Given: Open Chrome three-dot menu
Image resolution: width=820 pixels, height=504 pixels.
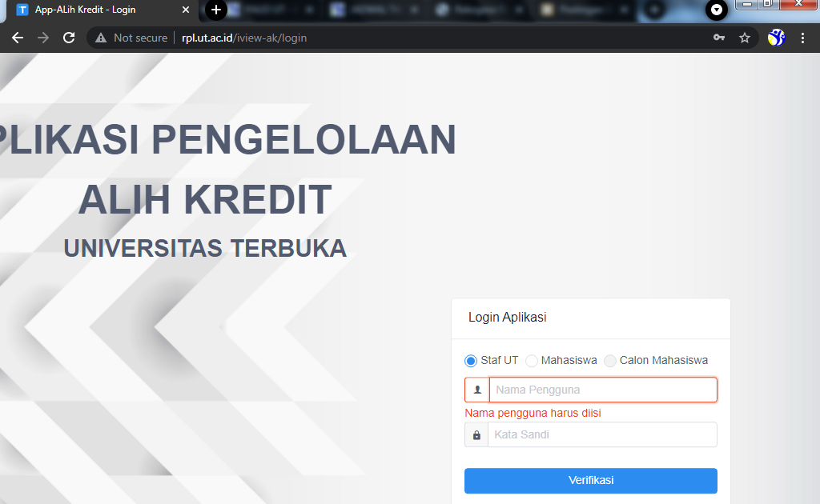Looking at the screenshot, I should coord(802,38).
